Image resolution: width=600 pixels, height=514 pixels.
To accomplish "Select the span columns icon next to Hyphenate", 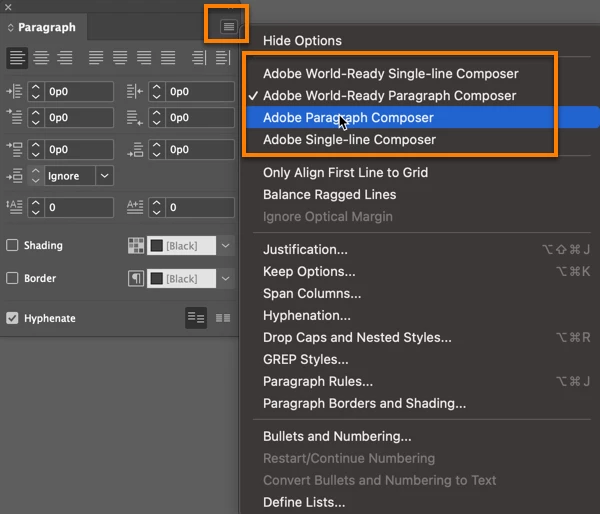I will (223, 318).
